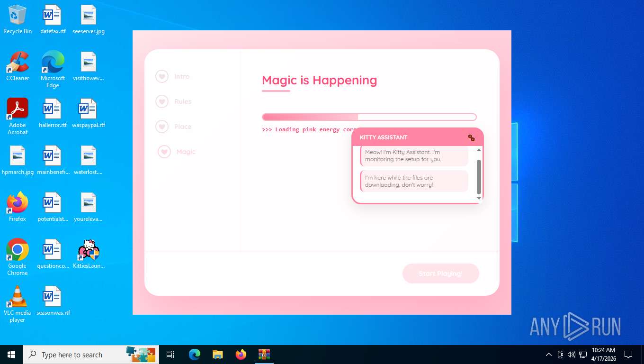Select the potentialst... document icon
Screen dimensions: 644x364
point(53,207)
